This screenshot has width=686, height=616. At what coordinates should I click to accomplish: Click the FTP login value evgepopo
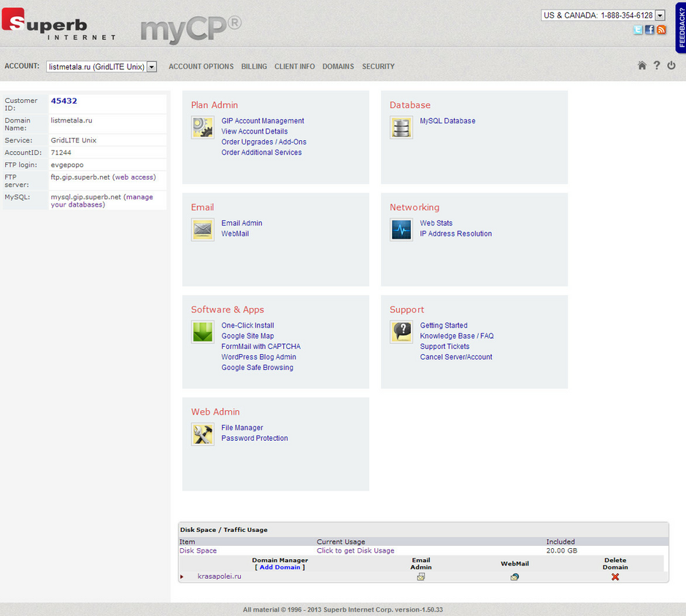point(67,165)
